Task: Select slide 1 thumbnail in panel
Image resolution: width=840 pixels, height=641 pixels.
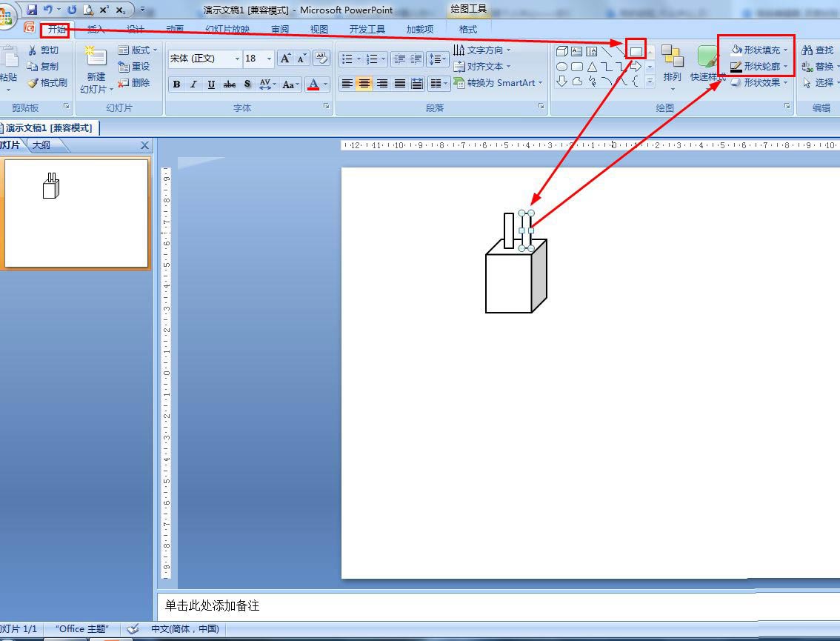Action: tap(76, 213)
